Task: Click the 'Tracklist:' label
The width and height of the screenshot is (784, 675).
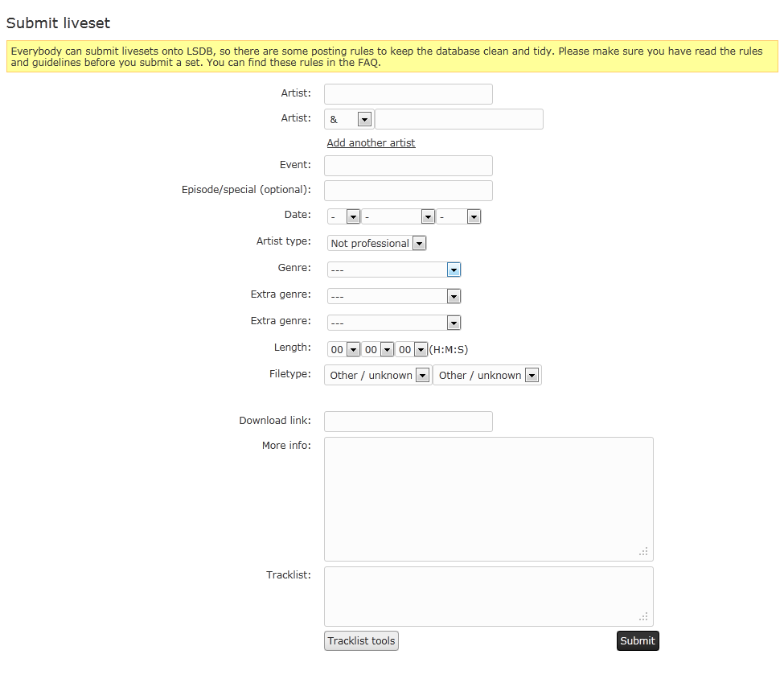Action: [289, 575]
